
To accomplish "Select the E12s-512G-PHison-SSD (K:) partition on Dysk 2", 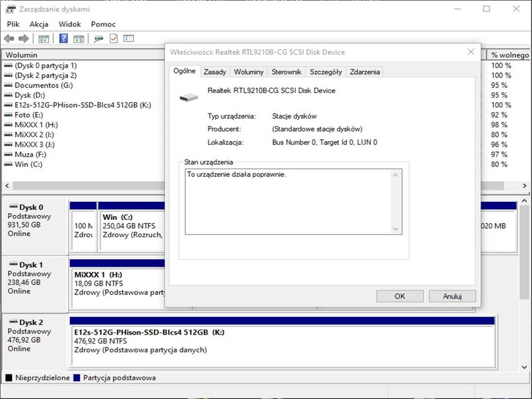I will point(282,342).
